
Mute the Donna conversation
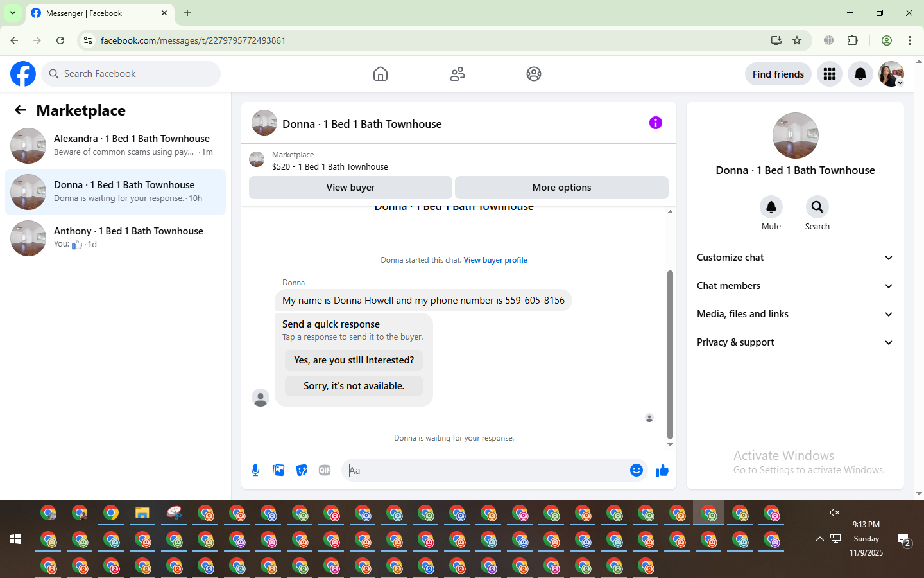[771, 207]
